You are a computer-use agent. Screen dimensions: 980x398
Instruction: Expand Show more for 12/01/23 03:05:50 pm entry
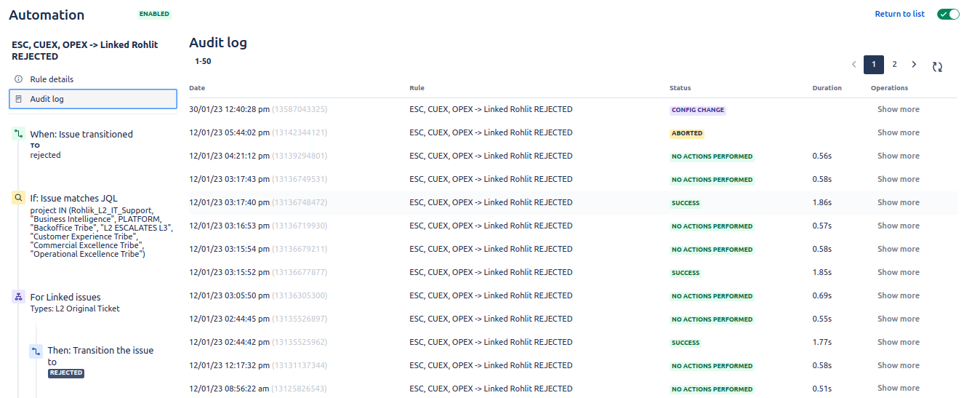(898, 295)
